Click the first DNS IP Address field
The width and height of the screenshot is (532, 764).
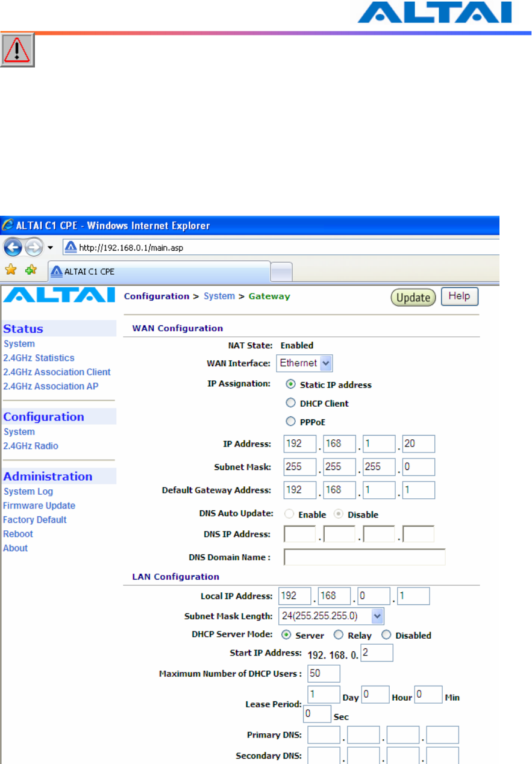tap(300, 534)
